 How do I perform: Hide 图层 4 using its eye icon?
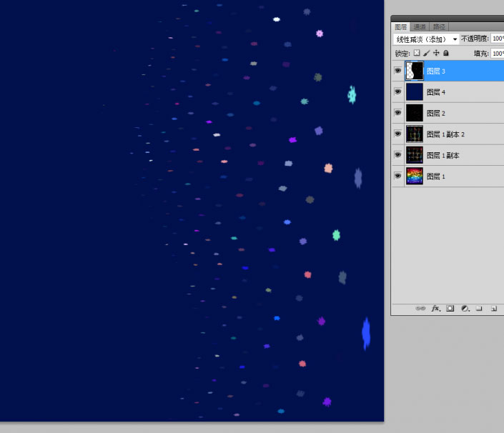[397, 91]
